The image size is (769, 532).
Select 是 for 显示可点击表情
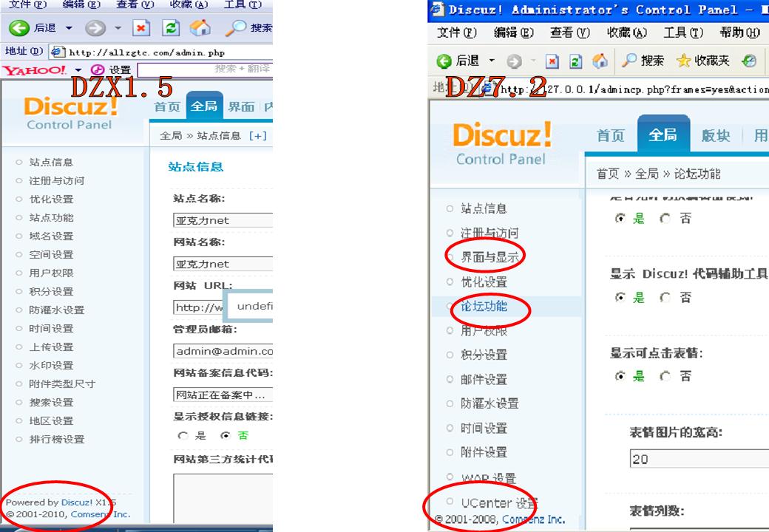[x=620, y=376]
